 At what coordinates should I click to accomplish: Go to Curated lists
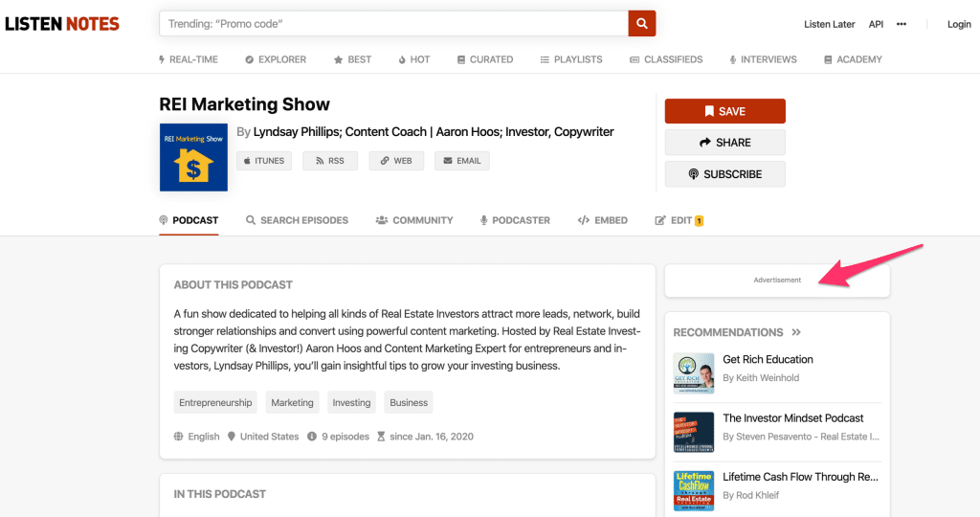(485, 59)
